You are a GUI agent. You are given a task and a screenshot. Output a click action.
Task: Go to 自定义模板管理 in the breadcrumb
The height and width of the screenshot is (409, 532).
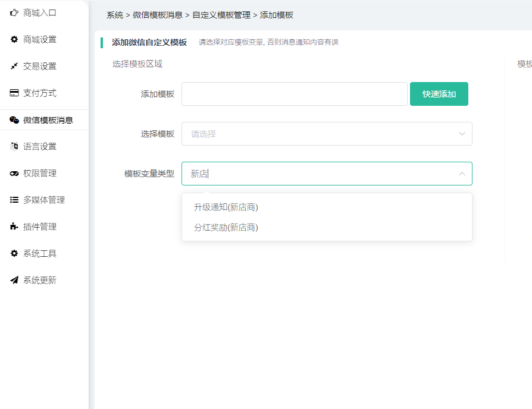tap(221, 15)
